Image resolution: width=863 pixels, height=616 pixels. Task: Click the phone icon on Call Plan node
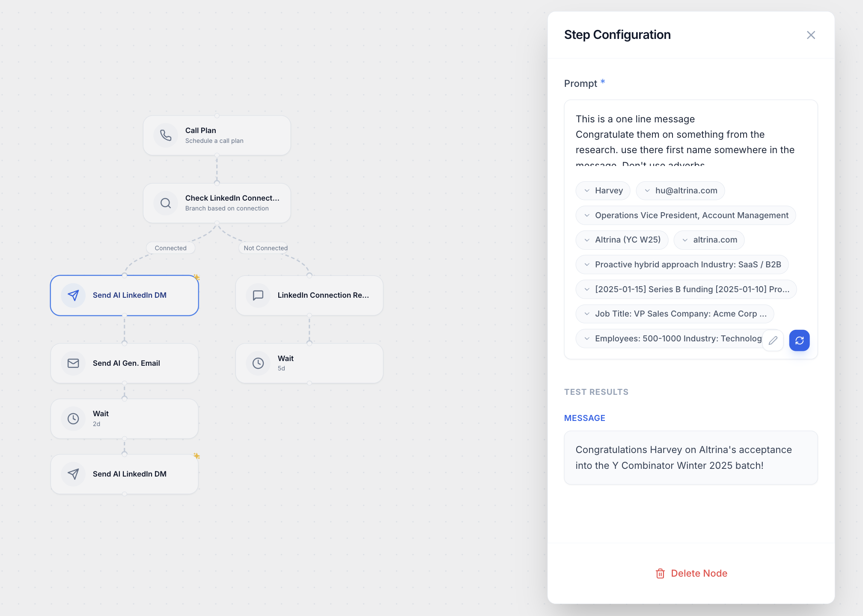[x=166, y=135]
